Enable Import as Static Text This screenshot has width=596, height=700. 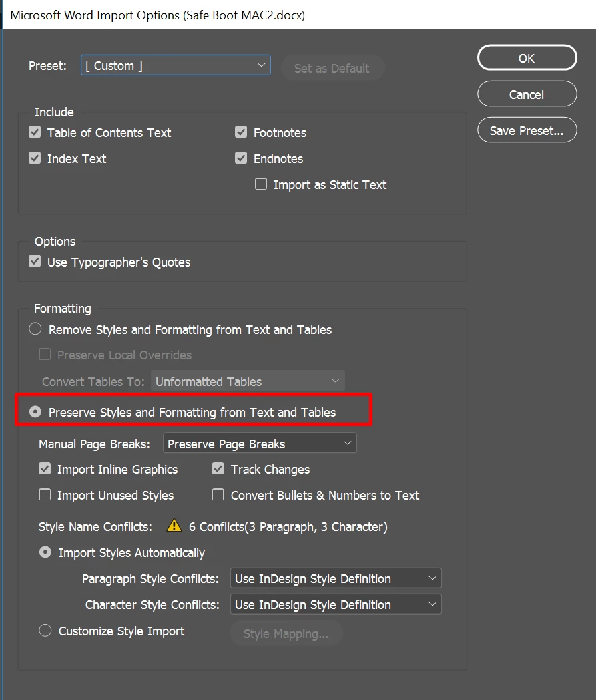tap(261, 184)
